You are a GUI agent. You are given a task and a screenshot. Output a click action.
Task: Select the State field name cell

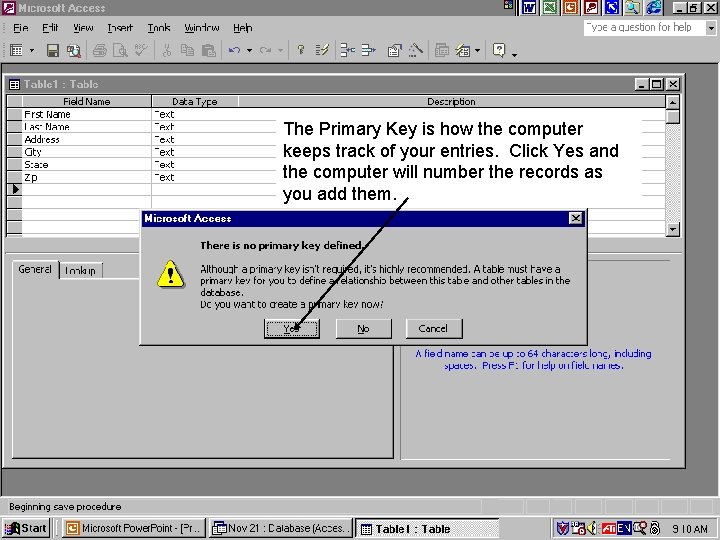87,164
